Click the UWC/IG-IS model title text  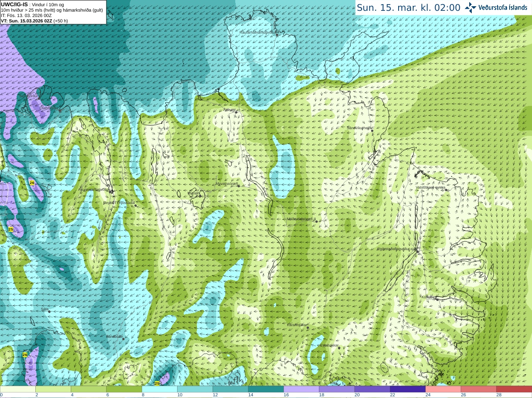point(14,5)
